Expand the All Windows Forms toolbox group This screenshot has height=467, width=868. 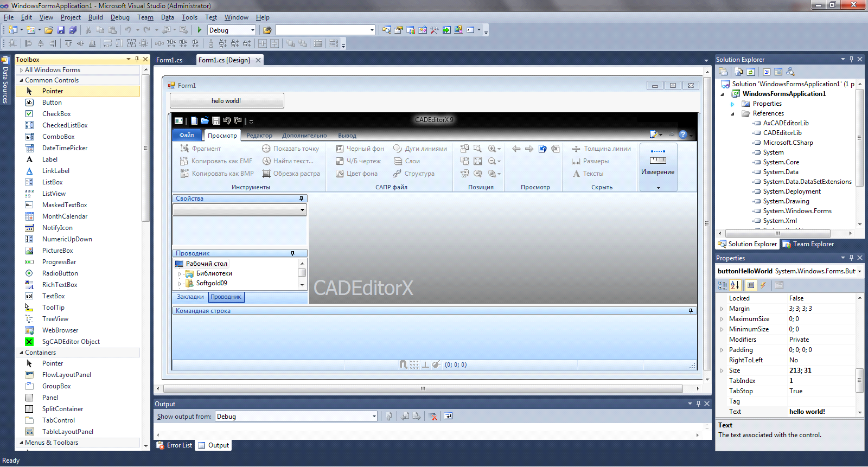(x=21, y=70)
